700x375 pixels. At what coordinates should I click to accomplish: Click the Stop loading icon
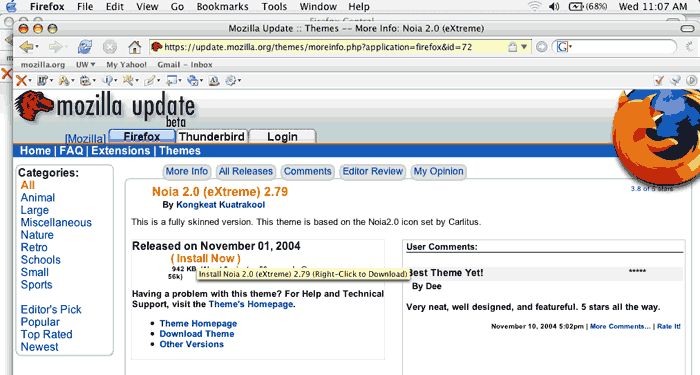110,46
